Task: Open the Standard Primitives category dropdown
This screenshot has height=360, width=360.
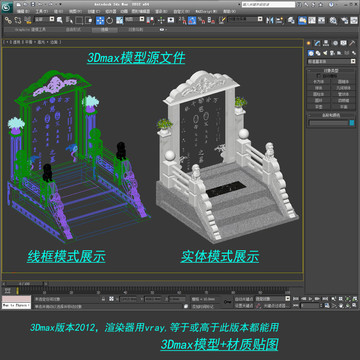Action: pos(331,61)
